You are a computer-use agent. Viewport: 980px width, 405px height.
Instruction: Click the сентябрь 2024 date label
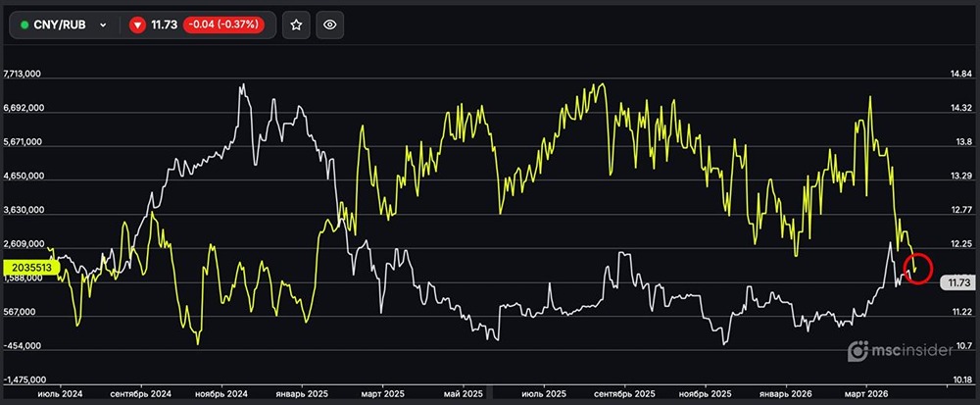(140, 394)
